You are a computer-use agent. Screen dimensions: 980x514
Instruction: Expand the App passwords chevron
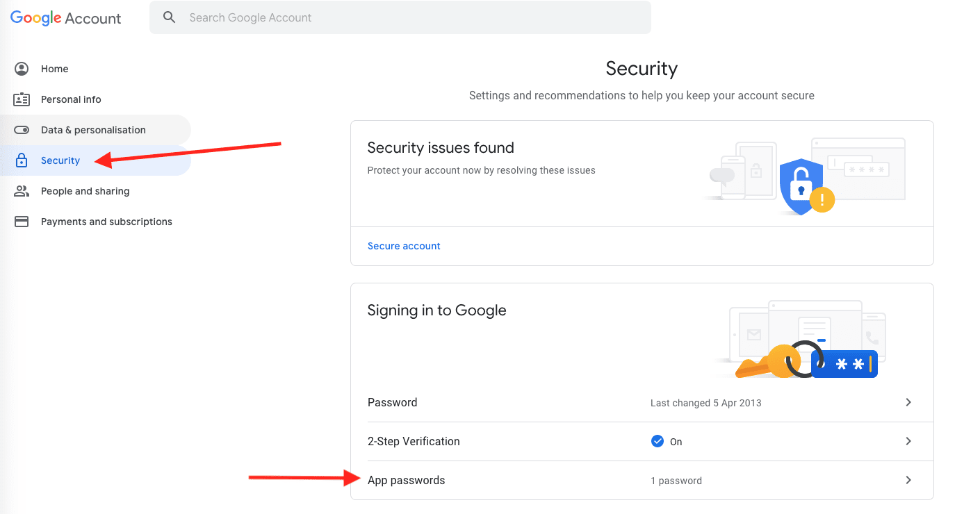[908, 480]
